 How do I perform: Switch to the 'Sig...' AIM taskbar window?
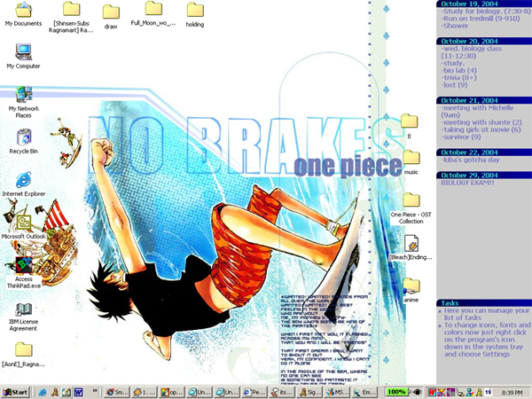click(309, 393)
